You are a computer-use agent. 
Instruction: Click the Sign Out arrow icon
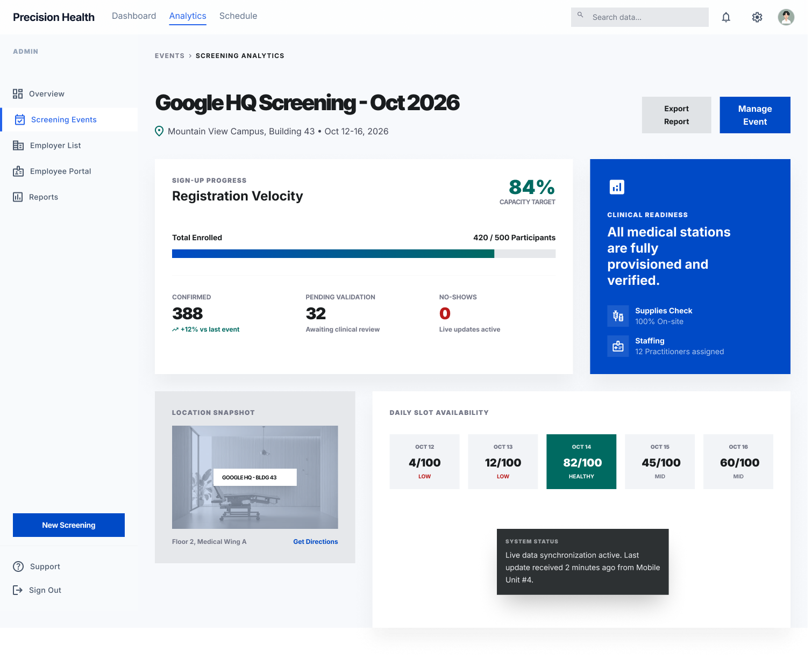tap(18, 590)
